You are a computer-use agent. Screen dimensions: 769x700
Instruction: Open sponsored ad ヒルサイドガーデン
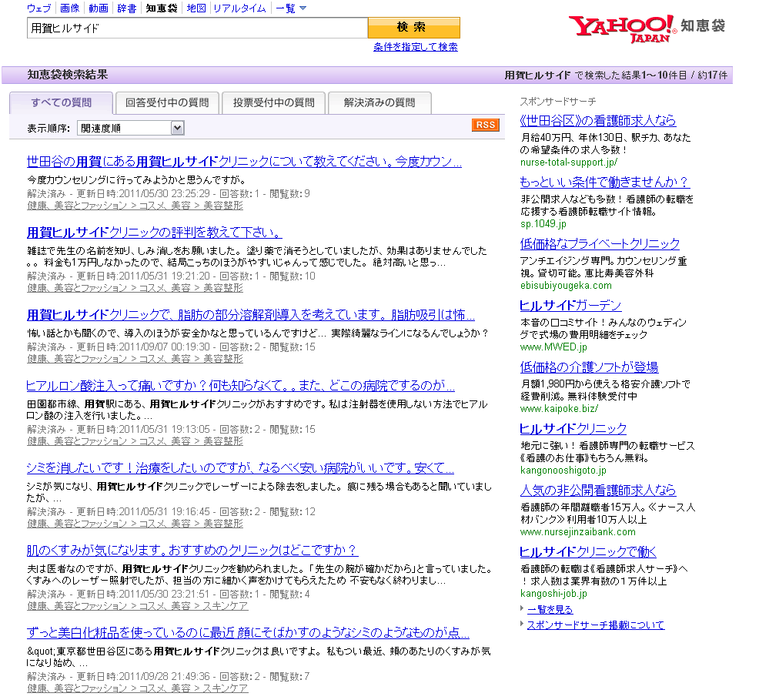pos(570,306)
